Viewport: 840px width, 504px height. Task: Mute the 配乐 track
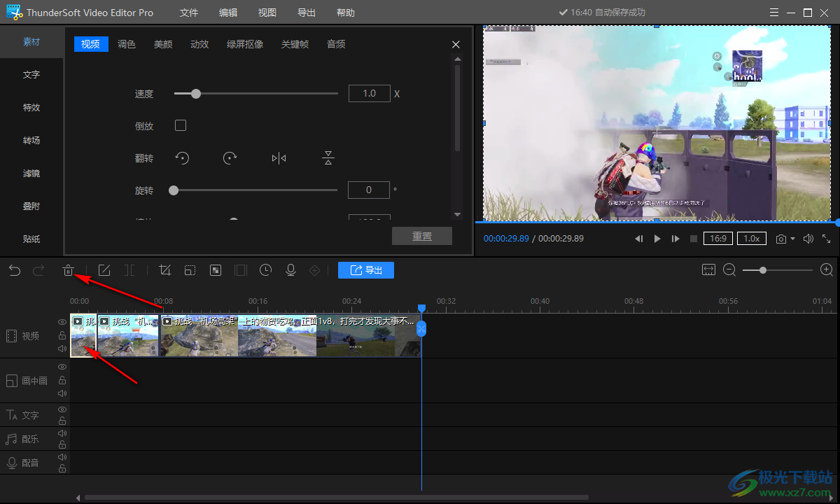click(62, 433)
